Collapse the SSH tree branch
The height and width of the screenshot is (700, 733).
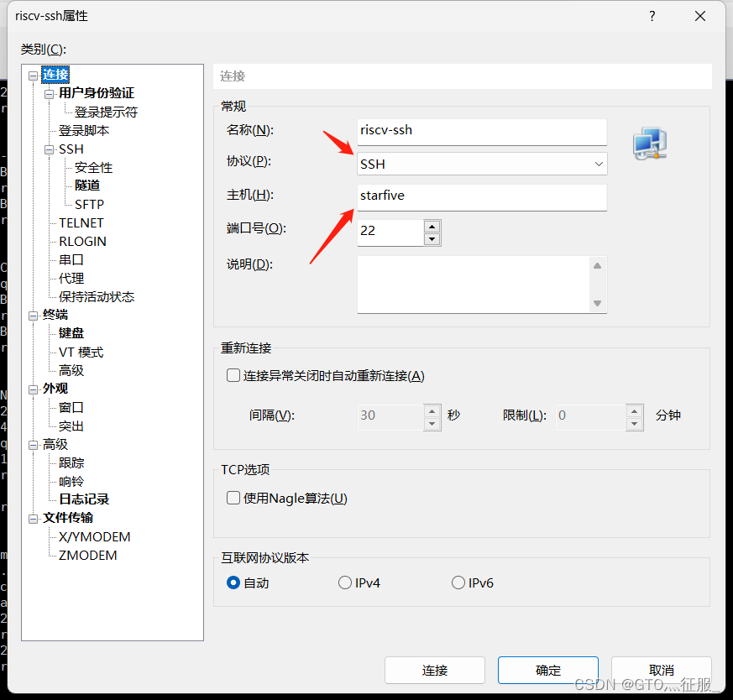(48, 149)
